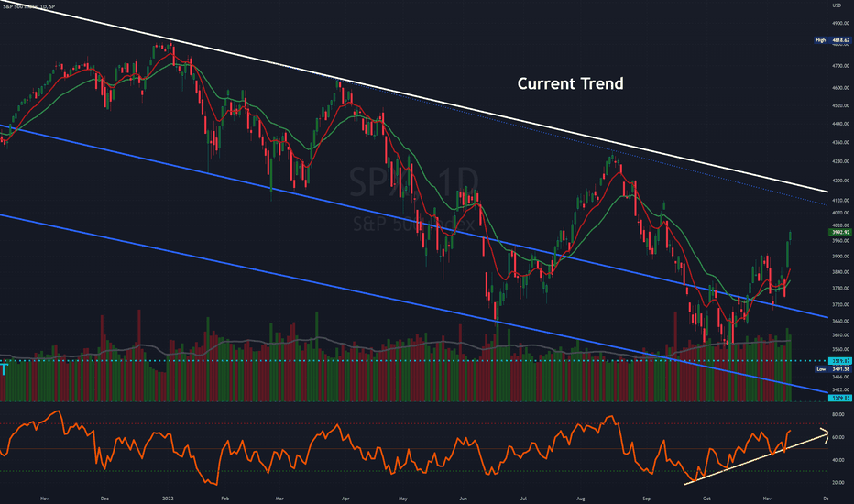Click the Low 3491.58 price label
The width and height of the screenshot is (854, 504).
coord(832,369)
